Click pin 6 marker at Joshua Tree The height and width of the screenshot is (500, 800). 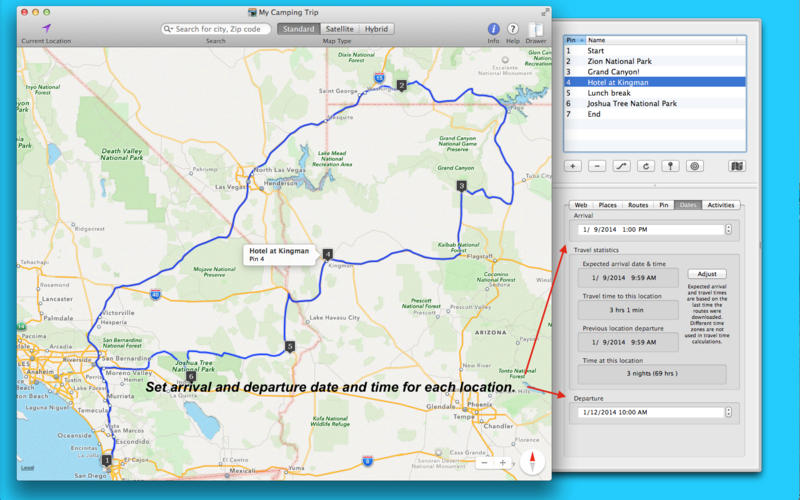click(191, 377)
